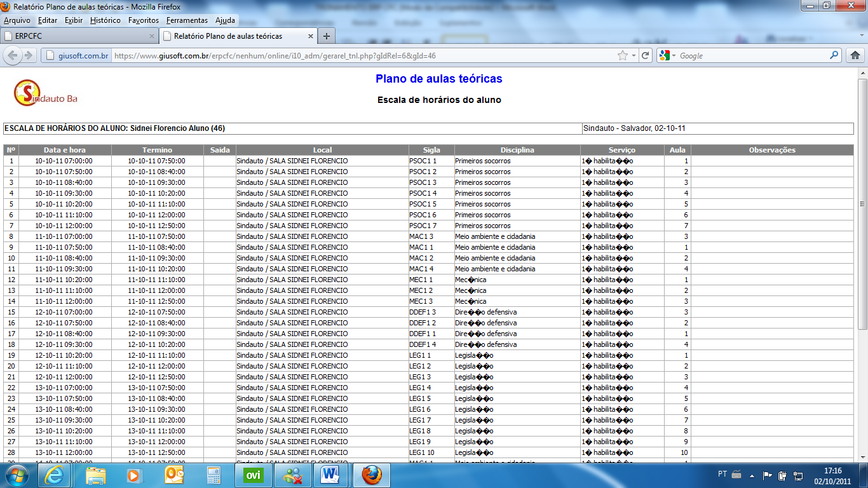Open the Firefox home page icon
Screen dimensions: 868x488
(855, 55)
